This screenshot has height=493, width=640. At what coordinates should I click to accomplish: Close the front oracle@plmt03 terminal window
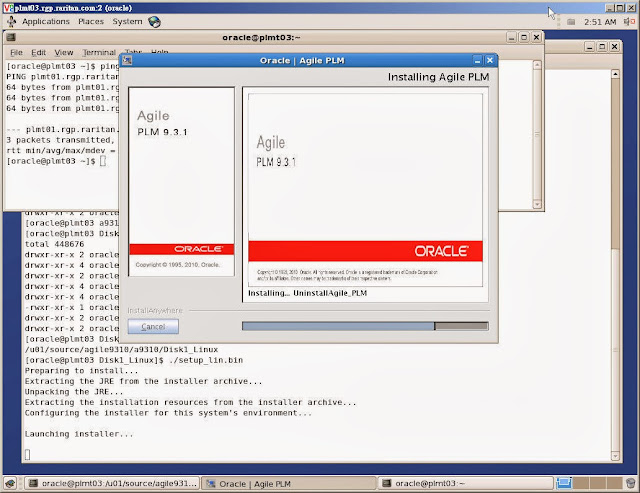click(x=536, y=37)
